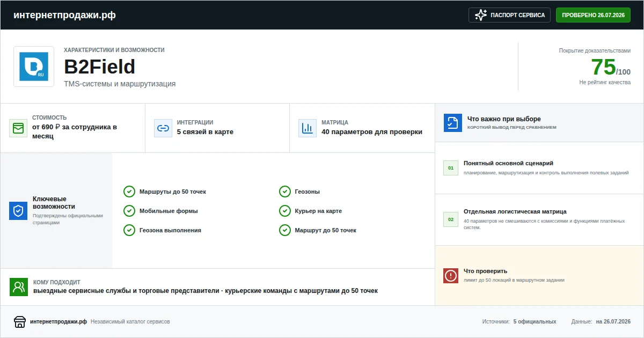
Task: Click the text 5 связей в карте
Action: (x=205, y=132)
